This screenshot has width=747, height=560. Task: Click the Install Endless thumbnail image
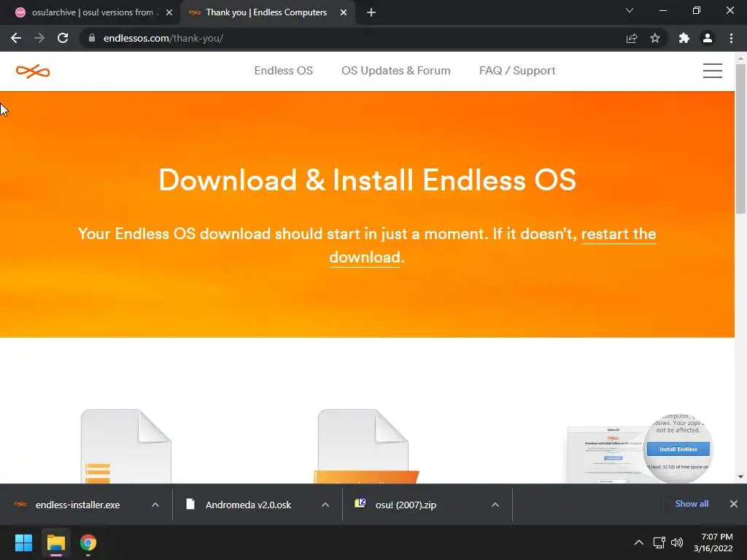pyautogui.click(x=640, y=448)
